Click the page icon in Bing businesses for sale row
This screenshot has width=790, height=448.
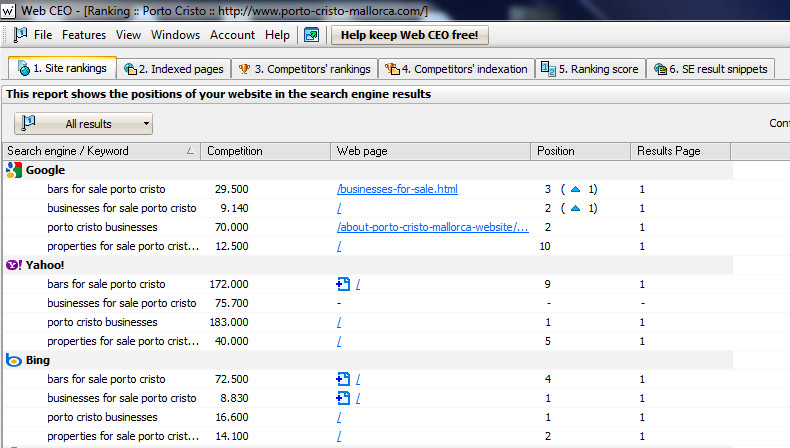point(343,398)
